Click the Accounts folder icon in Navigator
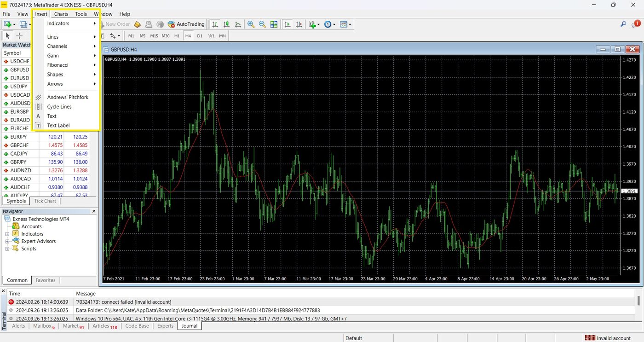This screenshot has height=342, width=644. [x=16, y=226]
